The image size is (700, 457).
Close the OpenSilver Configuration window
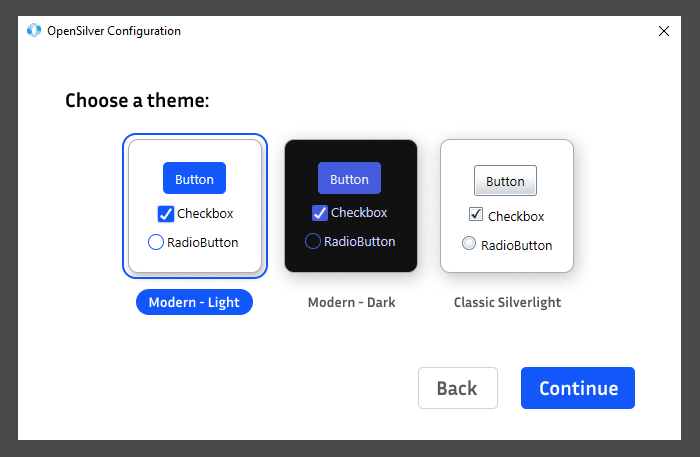664,31
